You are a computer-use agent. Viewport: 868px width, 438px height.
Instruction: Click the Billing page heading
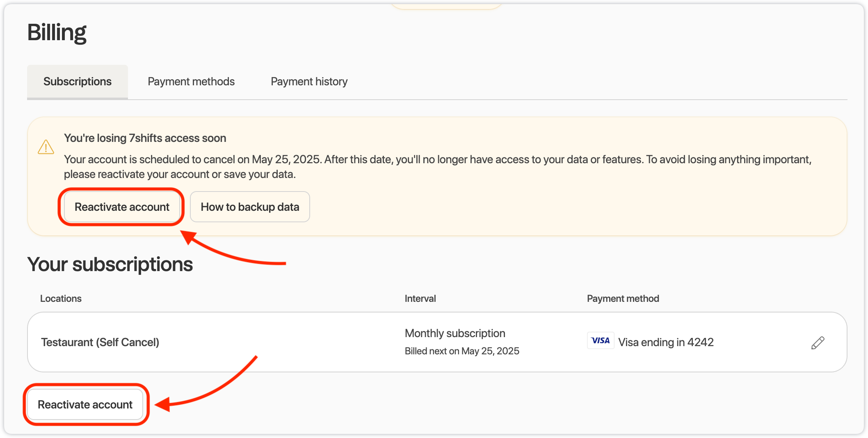(57, 32)
